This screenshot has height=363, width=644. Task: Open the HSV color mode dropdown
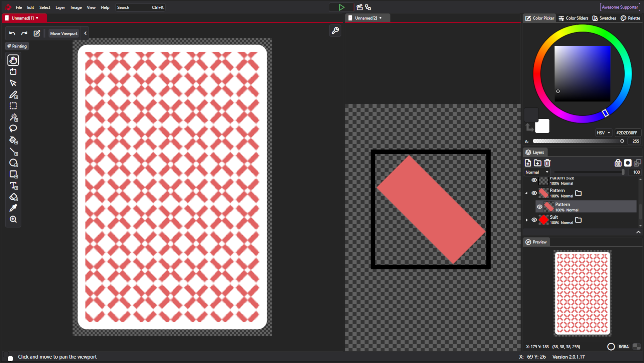[x=603, y=133]
